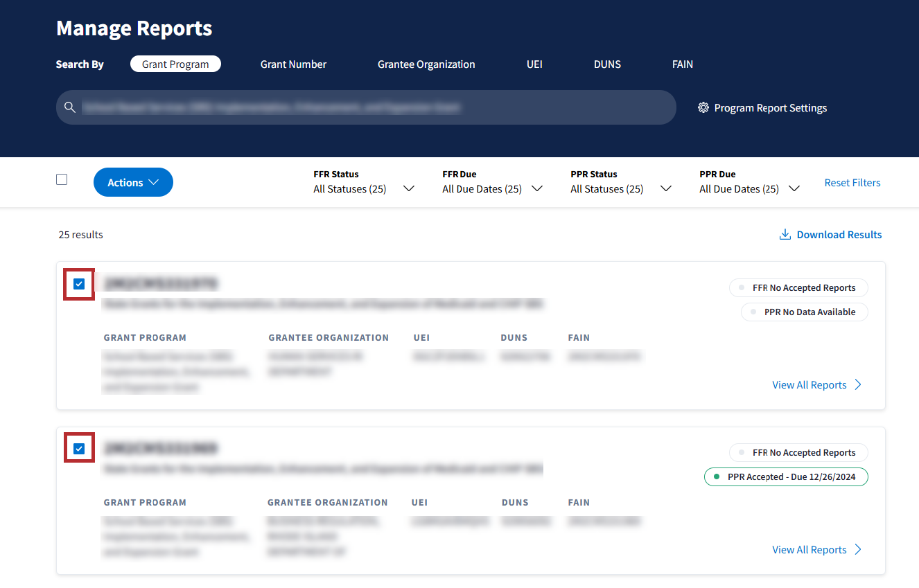Click chevron beside first View All Reports
This screenshot has width=919, height=588.
[858, 385]
